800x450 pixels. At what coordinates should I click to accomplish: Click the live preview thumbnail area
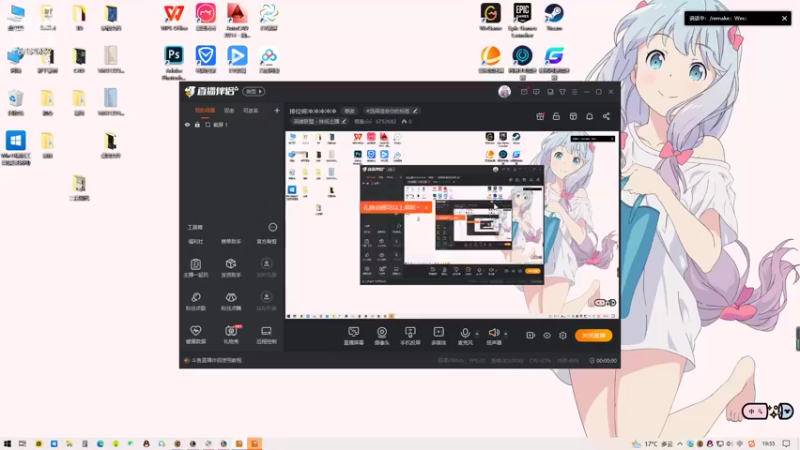point(452,225)
